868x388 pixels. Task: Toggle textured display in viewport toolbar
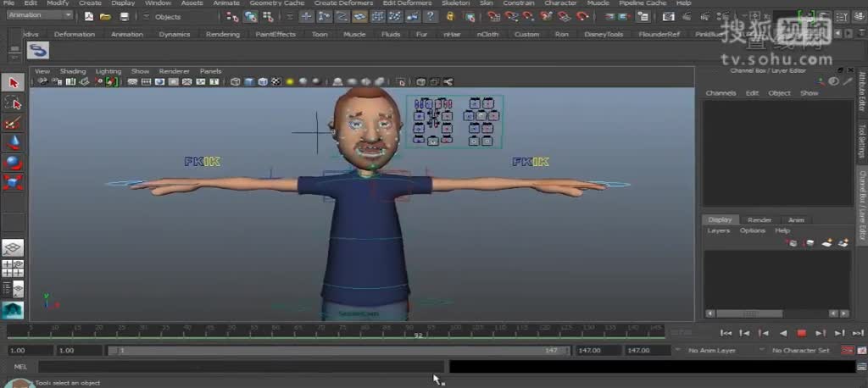point(275,82)
